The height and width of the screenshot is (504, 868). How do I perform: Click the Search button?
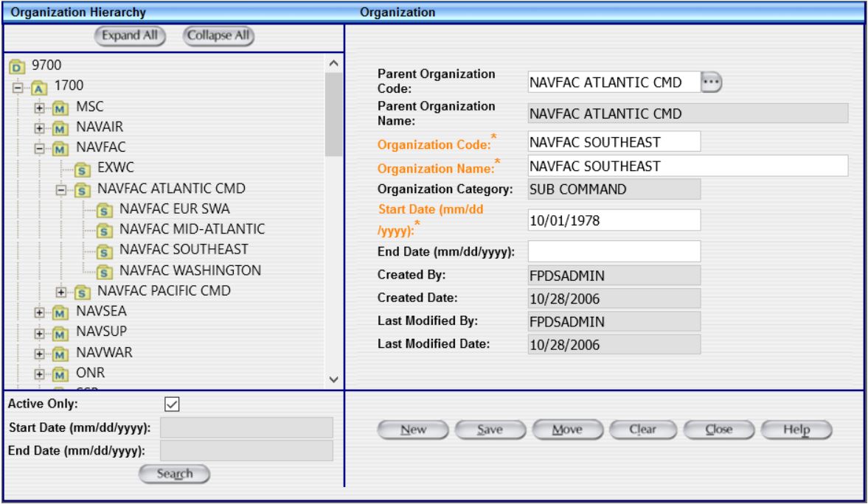174,474
